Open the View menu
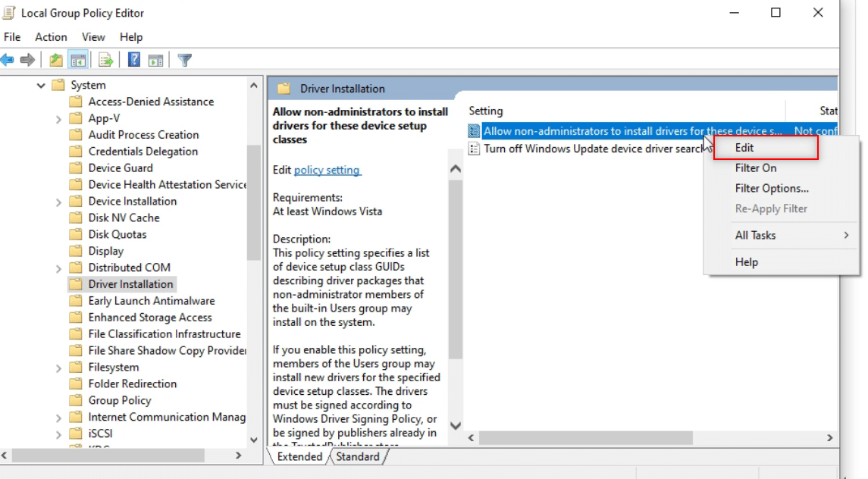 (93, 37)
